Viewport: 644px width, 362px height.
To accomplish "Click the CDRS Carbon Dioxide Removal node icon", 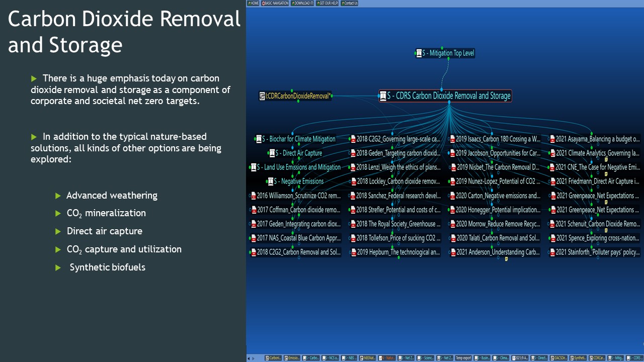I will click(x=383, y=96).
